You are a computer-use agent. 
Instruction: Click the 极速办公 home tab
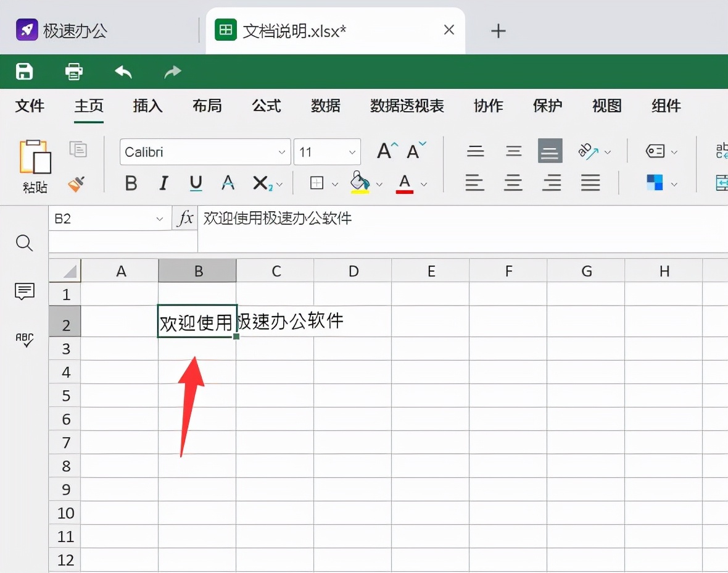(61, 31)
